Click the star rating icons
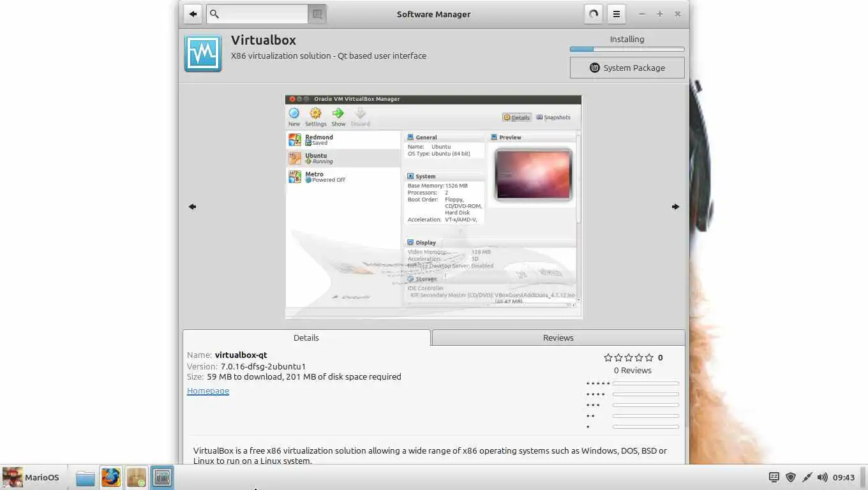The width and height of the screenshot is (868, 490). click(629, 358)
